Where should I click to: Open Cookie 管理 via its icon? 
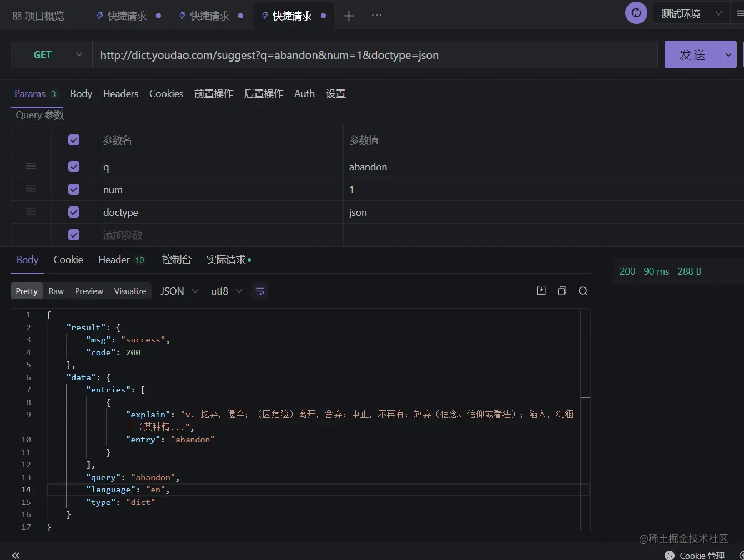click(670, 554)
